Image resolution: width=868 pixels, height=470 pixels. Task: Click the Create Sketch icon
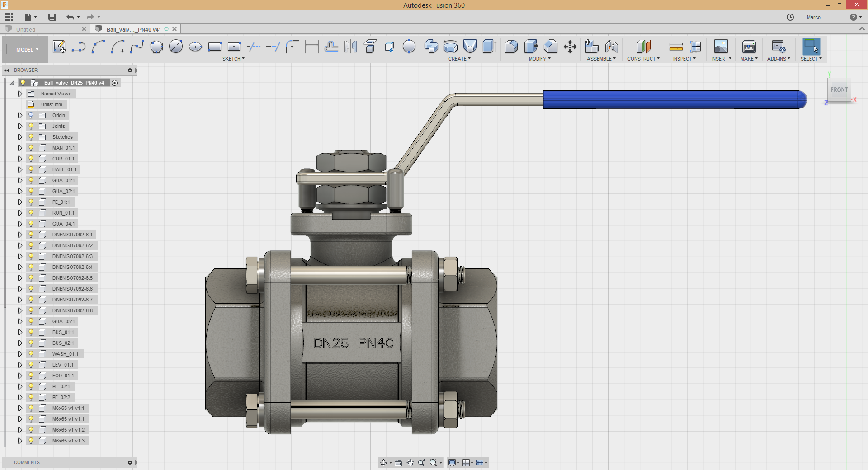[59, 47]
